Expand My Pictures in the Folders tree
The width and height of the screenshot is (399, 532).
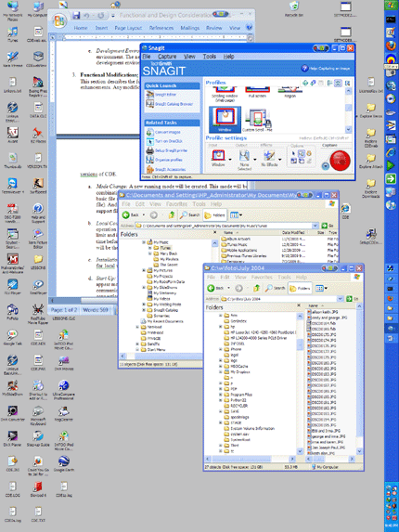pos(144,270)
